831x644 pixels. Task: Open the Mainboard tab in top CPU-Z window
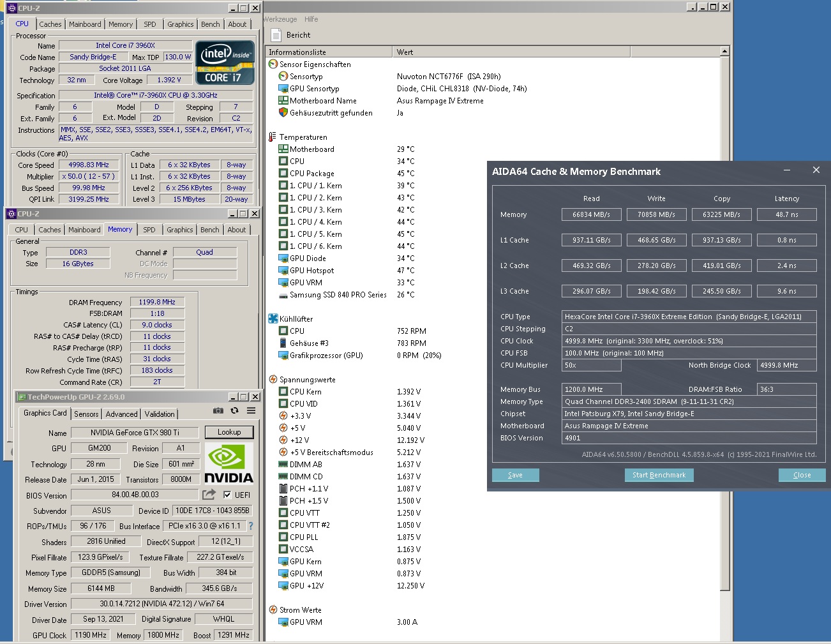point(85,24)
